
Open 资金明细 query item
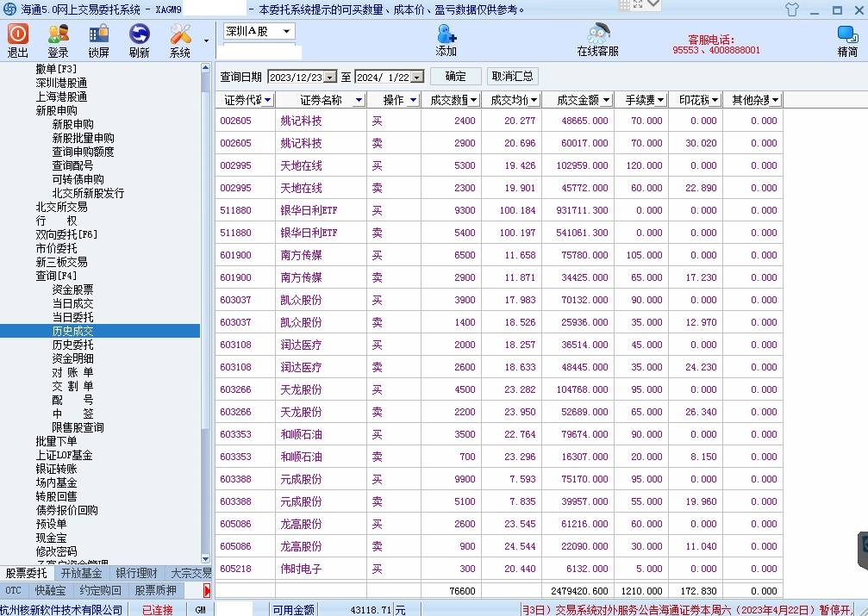[x=72, y=358]
